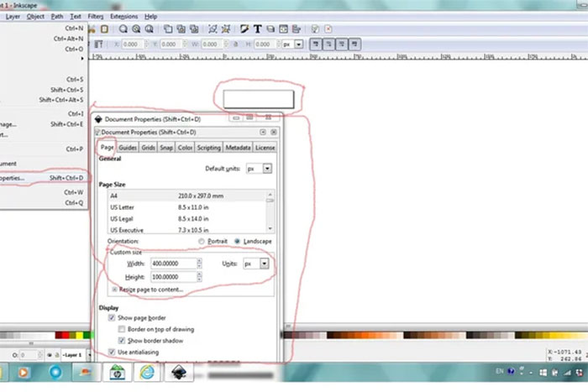This screenshot has width=588, height=392.
Task: Switch to the Metadata tab
Action: [238, 148]
